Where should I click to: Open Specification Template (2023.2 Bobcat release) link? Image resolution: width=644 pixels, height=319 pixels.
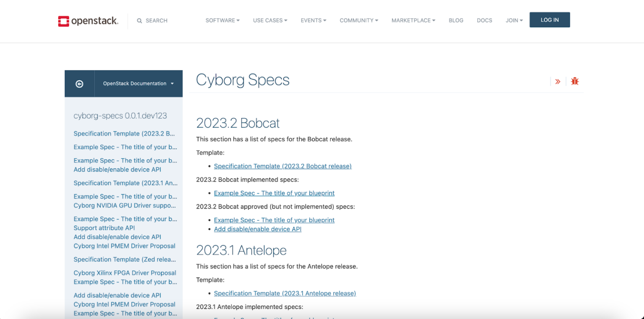pyautogui.click(x=283, y=166)
